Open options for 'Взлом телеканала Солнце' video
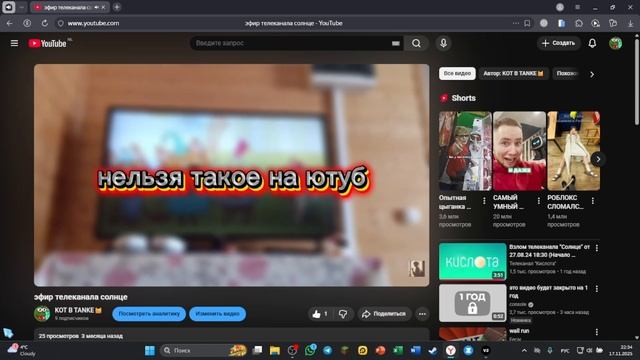The image size is (640, 360). 597,248
